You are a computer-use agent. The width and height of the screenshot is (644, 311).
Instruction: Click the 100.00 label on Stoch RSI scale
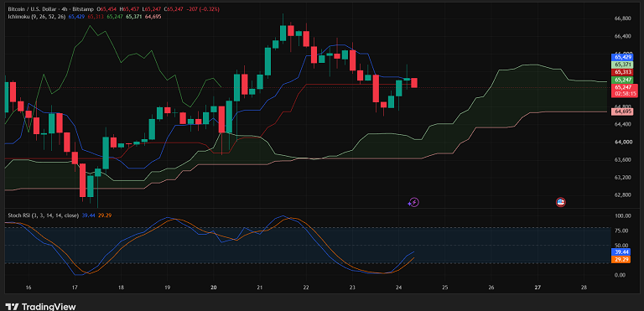623,215
